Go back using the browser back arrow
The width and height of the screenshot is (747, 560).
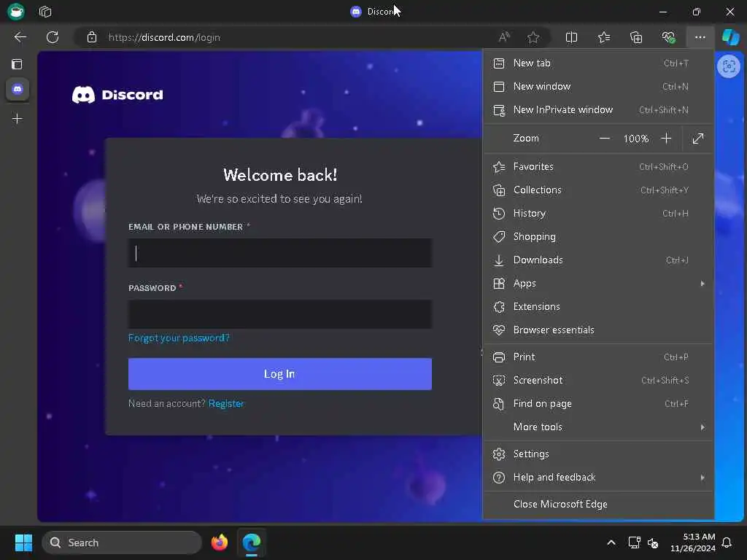point(20,37)
